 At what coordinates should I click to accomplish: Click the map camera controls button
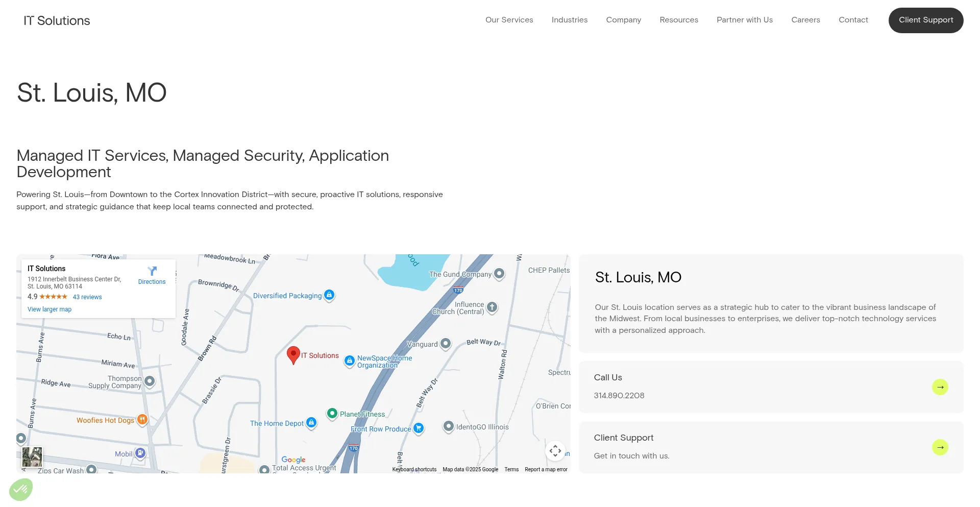pyautogui.click(x=555, y=451)
